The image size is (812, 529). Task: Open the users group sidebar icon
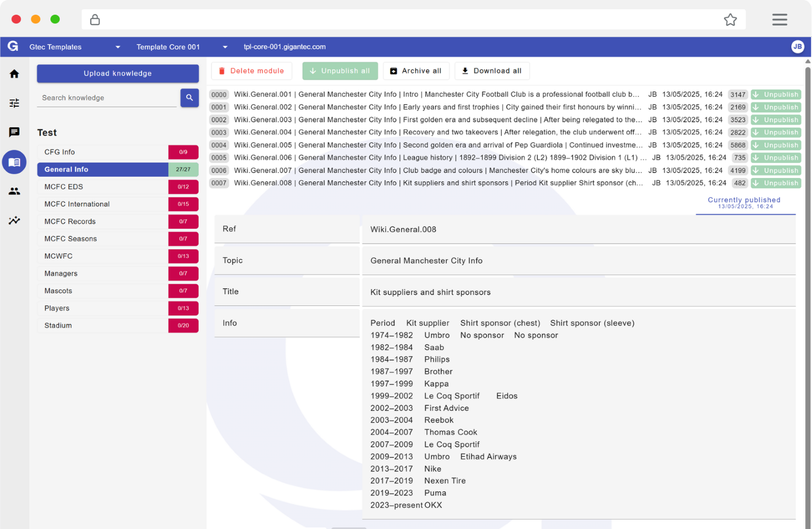pos(14,191)
